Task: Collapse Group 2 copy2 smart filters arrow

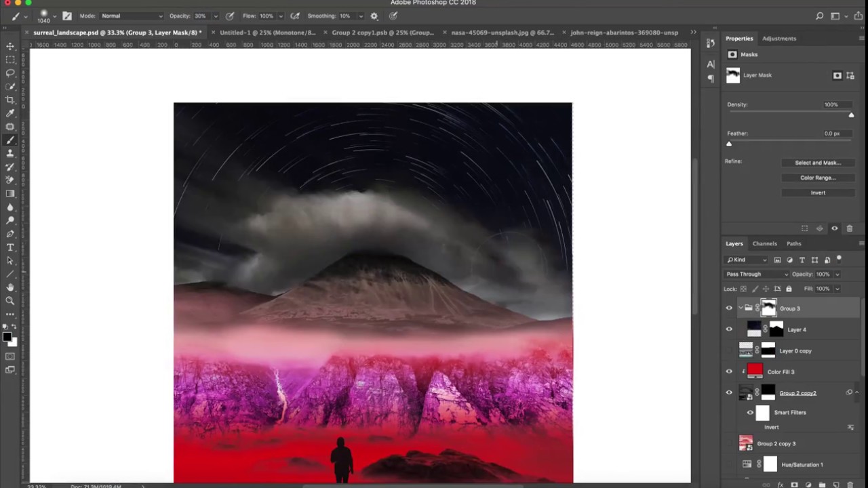Action: [x=856, y=392]
